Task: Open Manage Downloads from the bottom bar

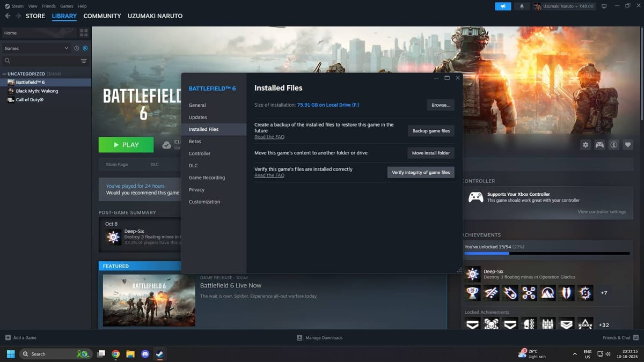Action: pyautogui.click(x=319, y=337)
